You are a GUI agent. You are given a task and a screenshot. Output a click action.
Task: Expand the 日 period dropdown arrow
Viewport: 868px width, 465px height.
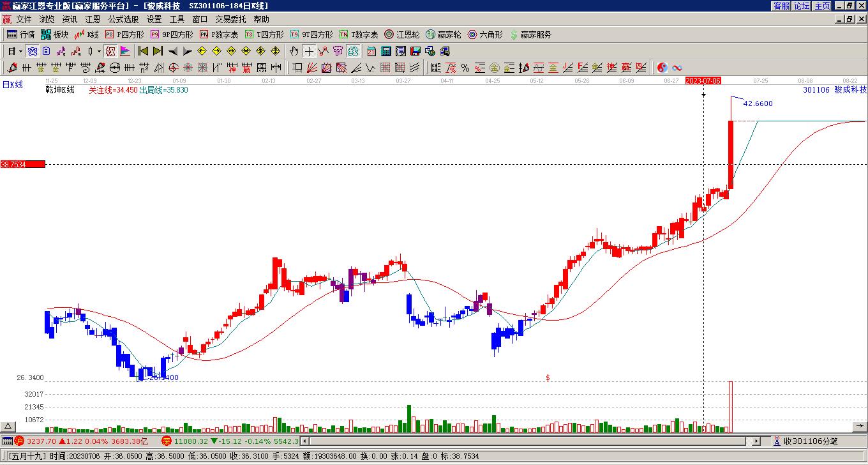(x=21, y=51)
